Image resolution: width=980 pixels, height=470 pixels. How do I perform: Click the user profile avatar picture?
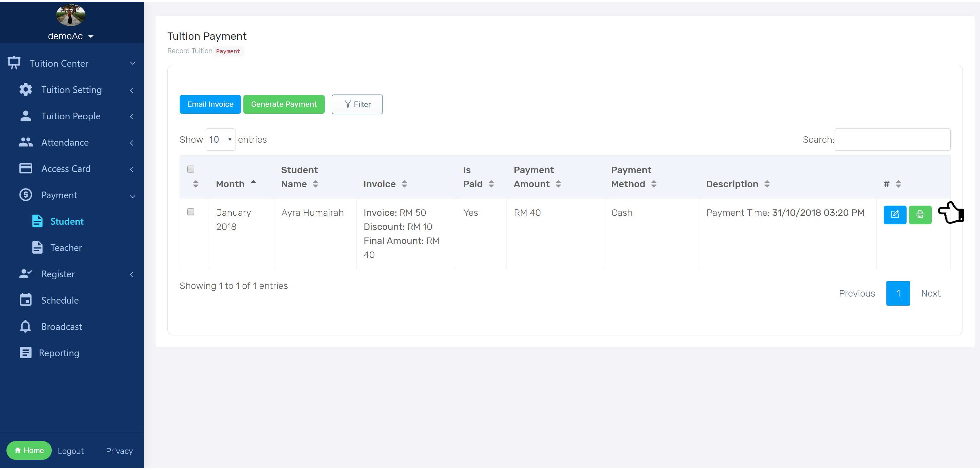(x=71, y=15)
